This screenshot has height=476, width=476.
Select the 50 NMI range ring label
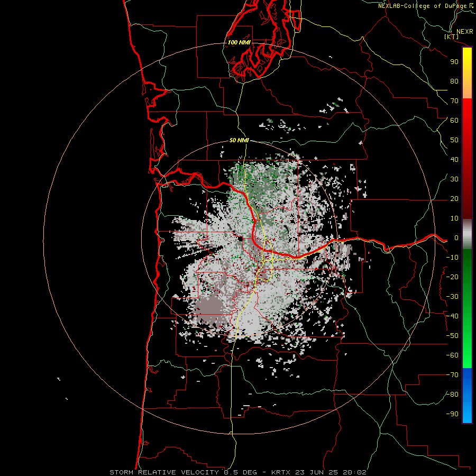[x=239, y=140]
